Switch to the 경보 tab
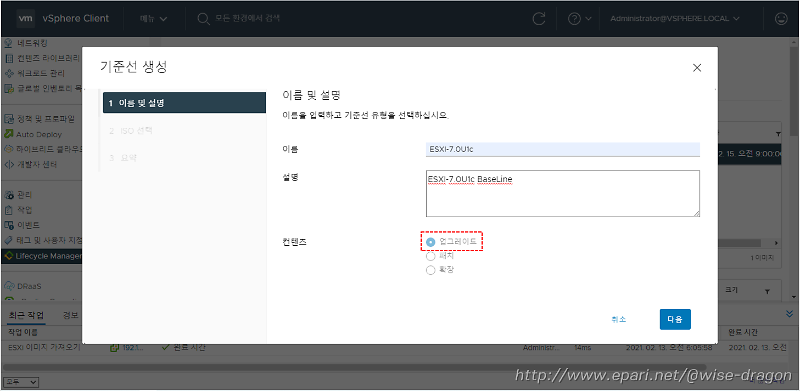 (71, 315)
